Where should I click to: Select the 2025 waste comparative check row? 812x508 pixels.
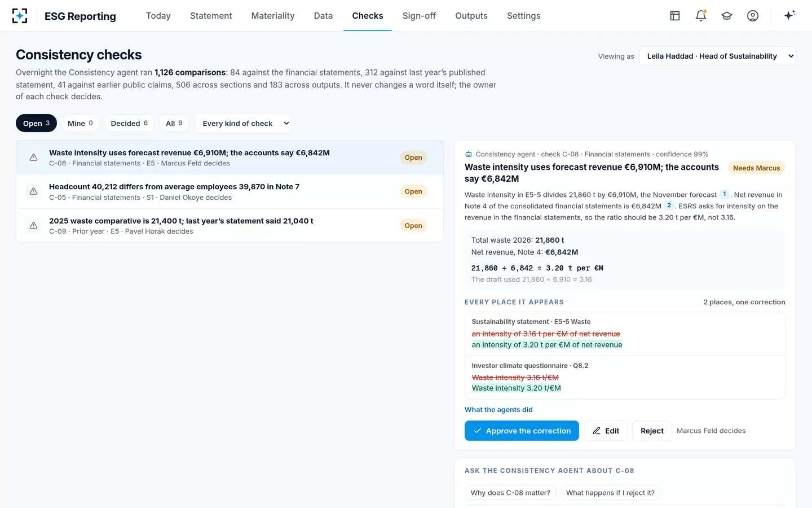tap(230, 226)
